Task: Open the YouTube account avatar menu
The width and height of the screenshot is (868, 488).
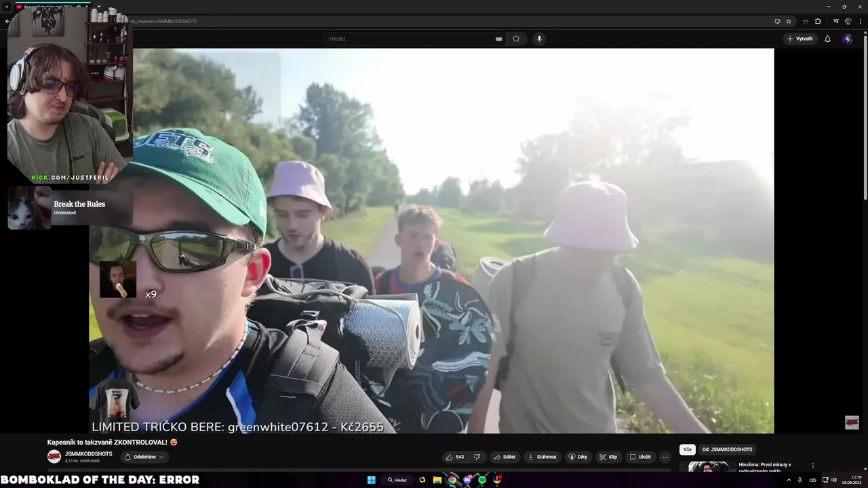Action: coord(847,39)
